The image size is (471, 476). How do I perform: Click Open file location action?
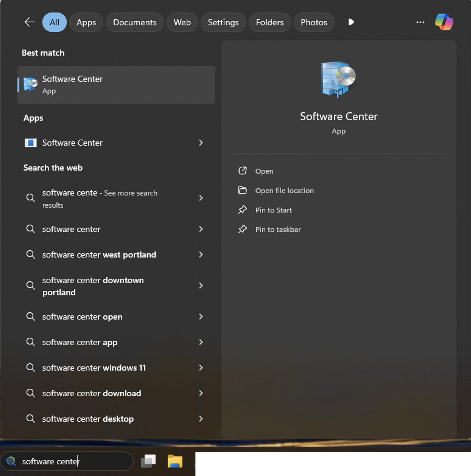(284, 191)
